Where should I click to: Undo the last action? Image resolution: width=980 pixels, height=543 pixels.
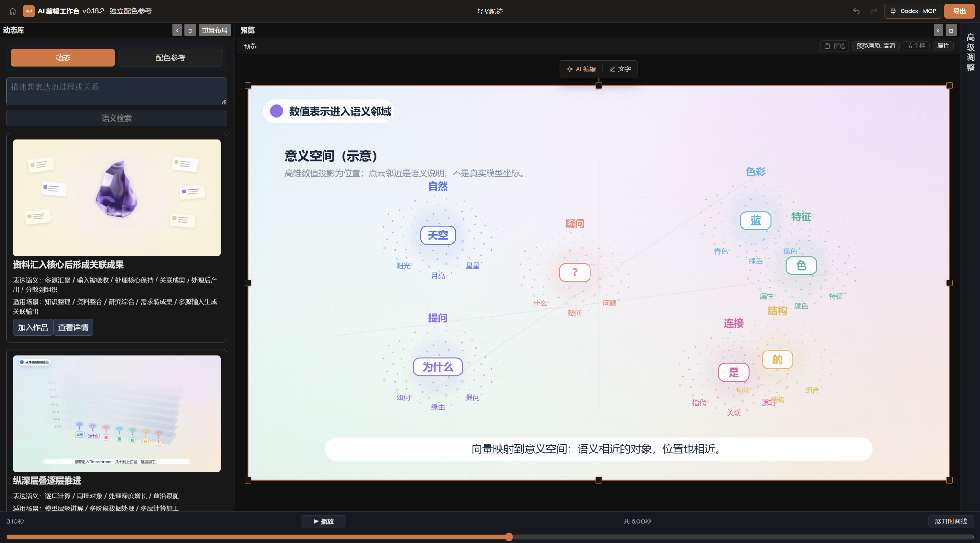pyautogui.click(x=857, y=11)
